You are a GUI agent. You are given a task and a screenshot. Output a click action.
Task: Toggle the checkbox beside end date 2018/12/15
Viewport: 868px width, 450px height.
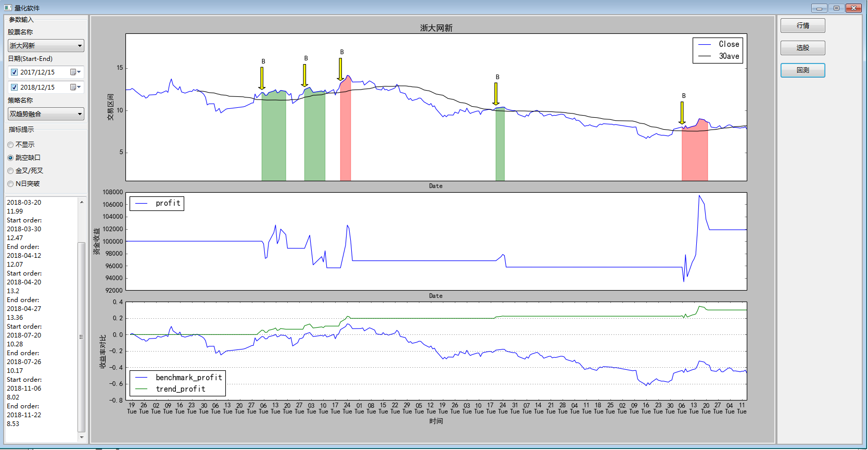15,87
